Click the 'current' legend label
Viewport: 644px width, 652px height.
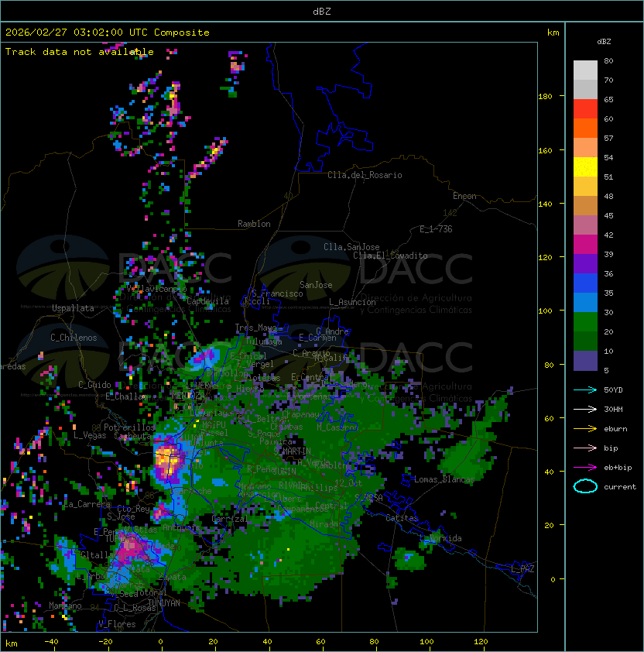click(620, 487)
